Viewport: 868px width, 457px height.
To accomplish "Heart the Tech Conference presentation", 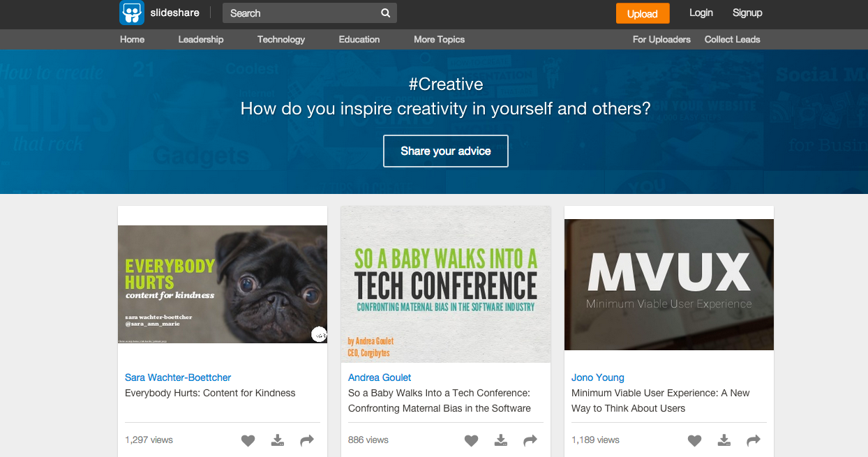I will point(471,440).
